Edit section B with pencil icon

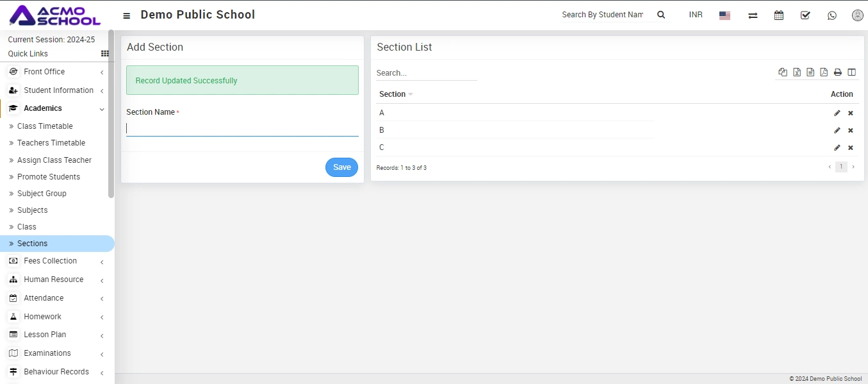(837, 130)
